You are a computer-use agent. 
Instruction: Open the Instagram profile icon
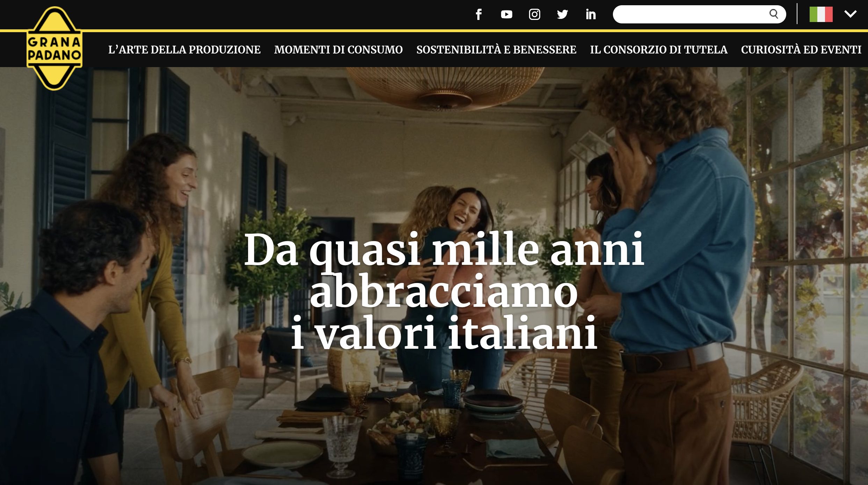(534, 14)
